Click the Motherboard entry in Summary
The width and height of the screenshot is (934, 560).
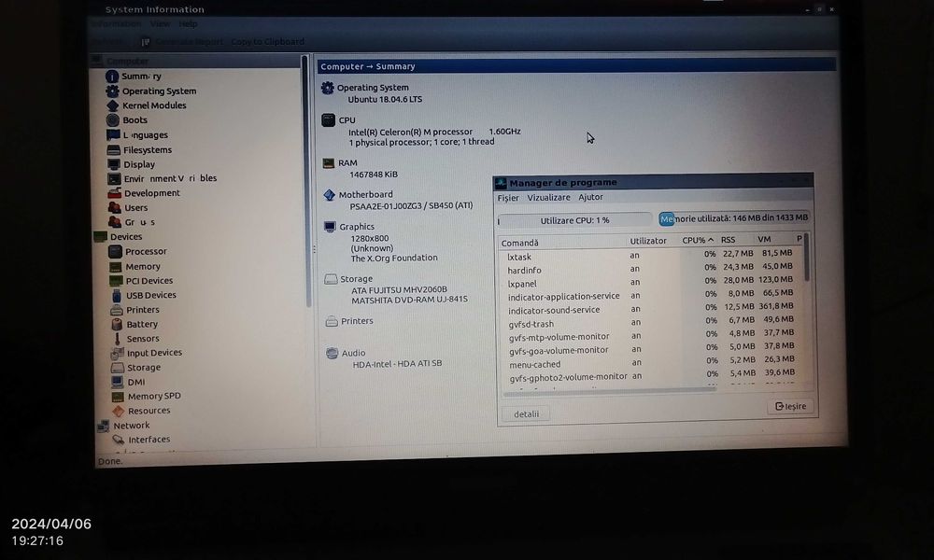(x=366, y=195)
